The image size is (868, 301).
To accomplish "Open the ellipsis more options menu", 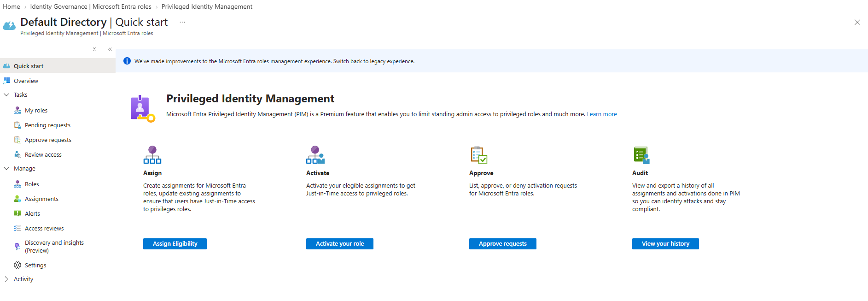I will [182, 22].
